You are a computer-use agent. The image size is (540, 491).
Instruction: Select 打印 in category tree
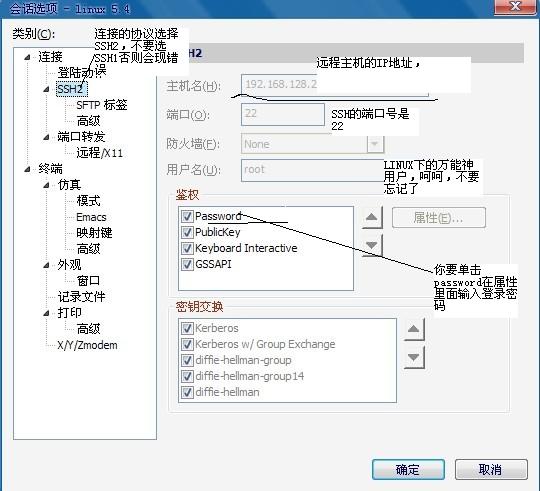70,313
